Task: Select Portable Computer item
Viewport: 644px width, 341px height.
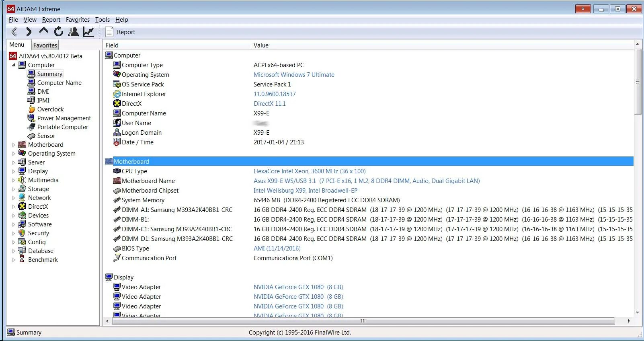Action: (62, 127)
